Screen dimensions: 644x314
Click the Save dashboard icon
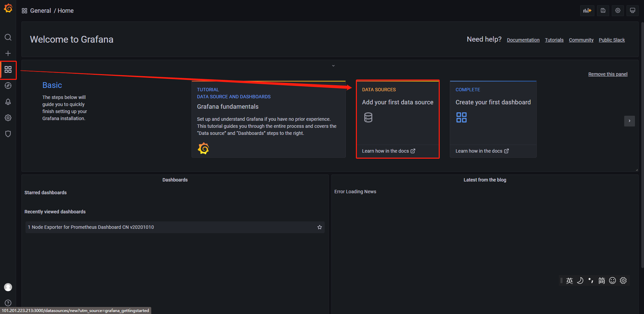603,11
